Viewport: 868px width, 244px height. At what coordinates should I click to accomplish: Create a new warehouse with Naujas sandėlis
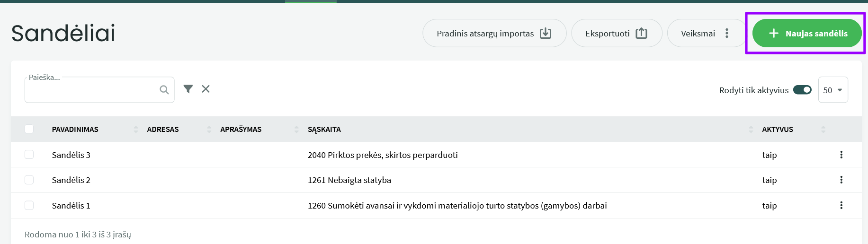807,33
